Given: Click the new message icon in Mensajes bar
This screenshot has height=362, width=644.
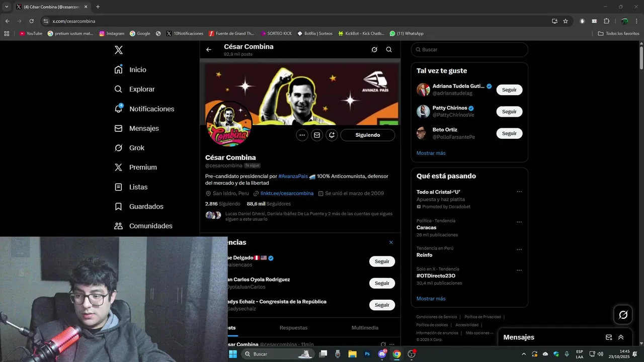Looking at the screenshot, I should [x=609, y=337].
